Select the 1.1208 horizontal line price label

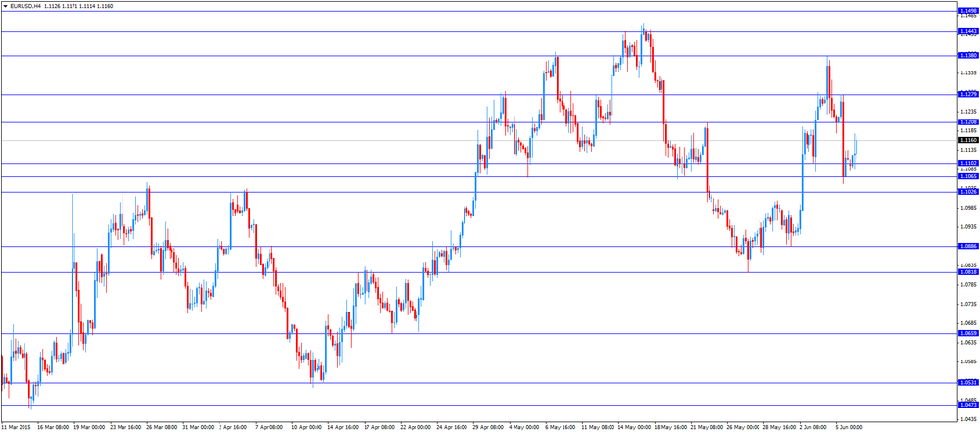968,121
